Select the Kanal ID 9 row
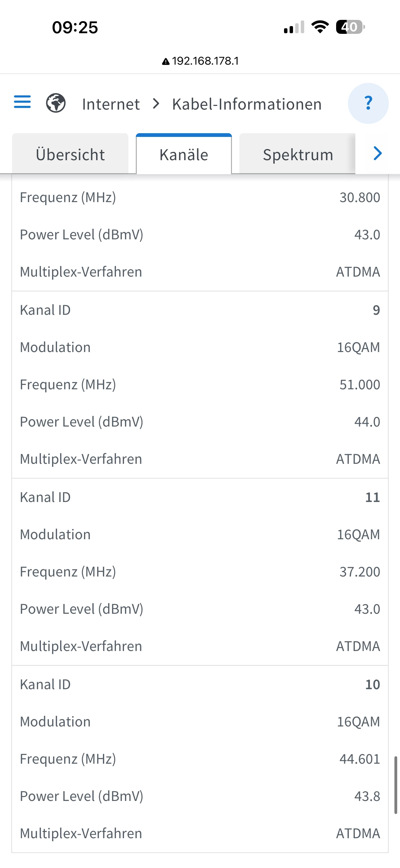The image size is (400, 868). pos(200,310)
